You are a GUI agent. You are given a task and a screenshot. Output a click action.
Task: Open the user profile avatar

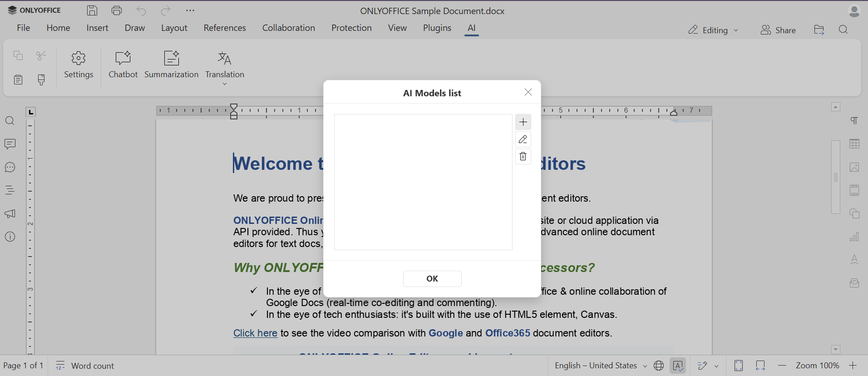(854, 11)
